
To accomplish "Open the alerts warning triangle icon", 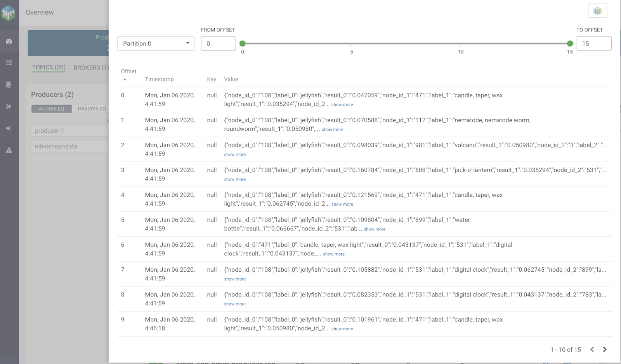I will 9,150.
